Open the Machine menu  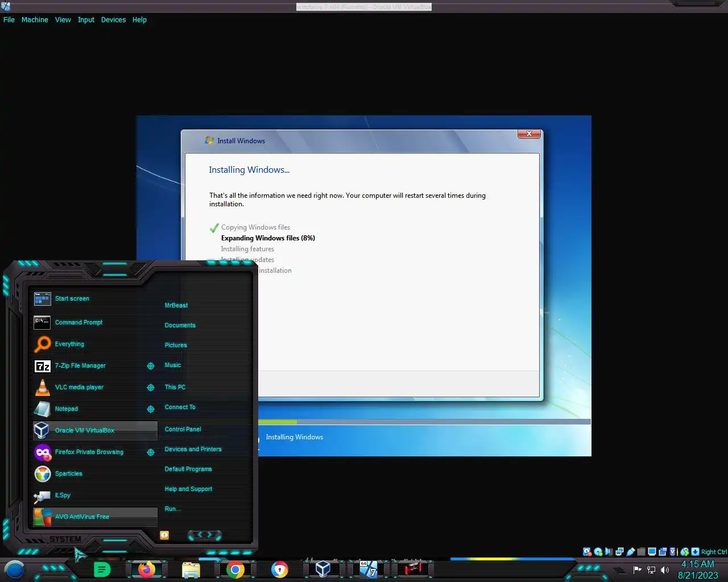click(35, 19)
